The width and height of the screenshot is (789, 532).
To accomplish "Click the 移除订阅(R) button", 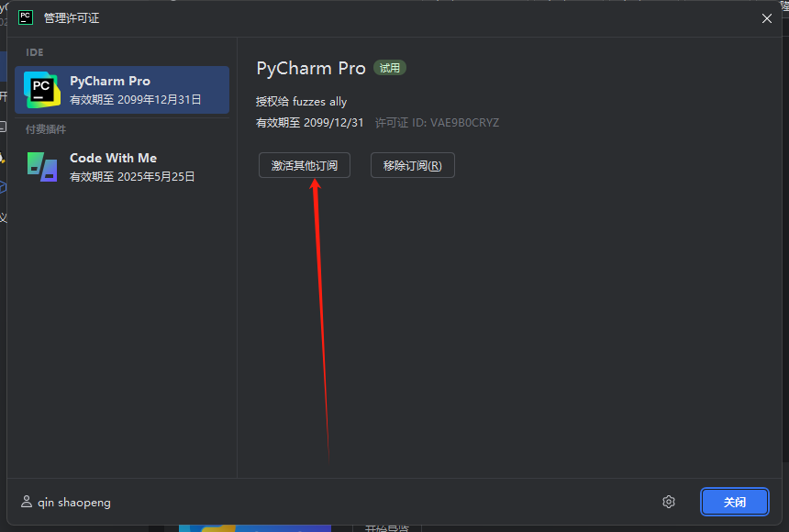I will pyautogui.click(x=413, y=165).
